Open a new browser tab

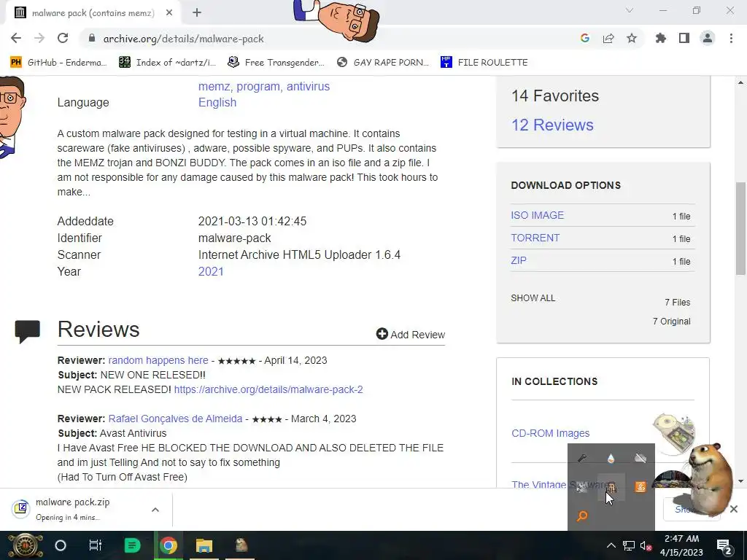[197, 13]
